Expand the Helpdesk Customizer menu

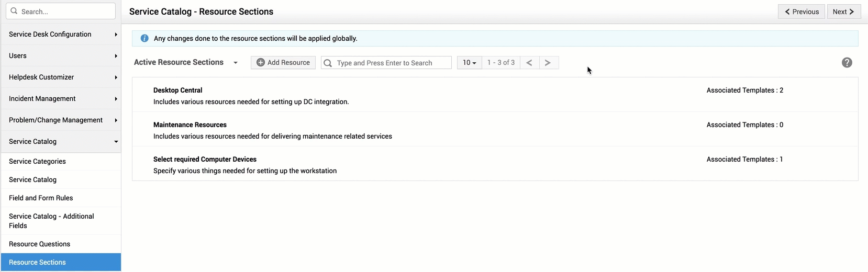tap(61, 77)
